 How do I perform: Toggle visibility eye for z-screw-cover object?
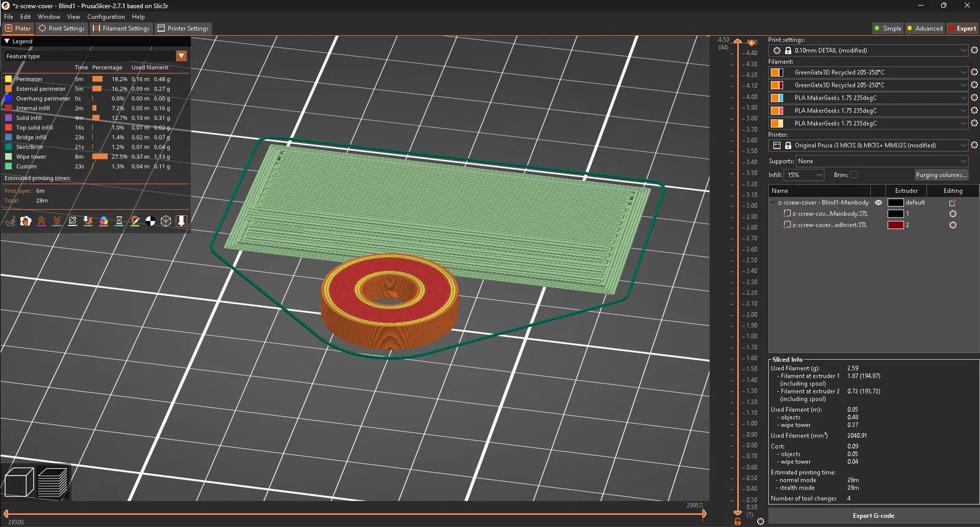click(x=878, y=203)
